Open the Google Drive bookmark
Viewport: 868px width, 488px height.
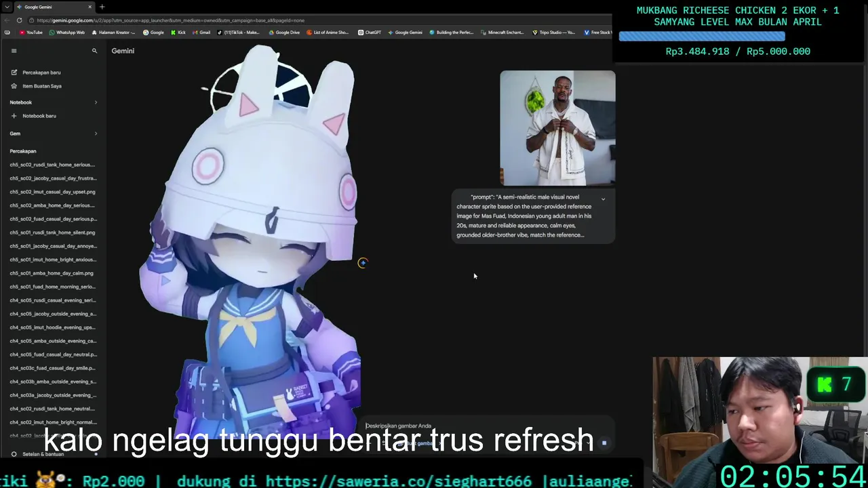tap(284, 33)
